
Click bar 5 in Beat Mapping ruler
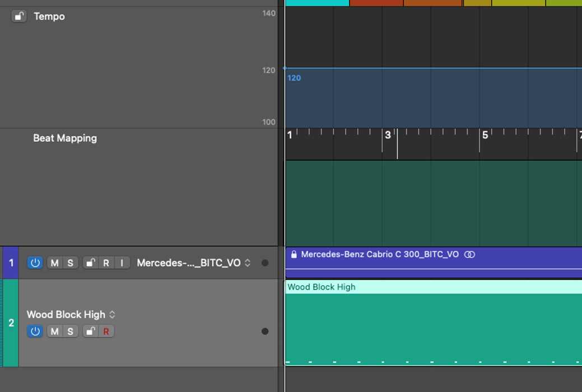point(485,135)
